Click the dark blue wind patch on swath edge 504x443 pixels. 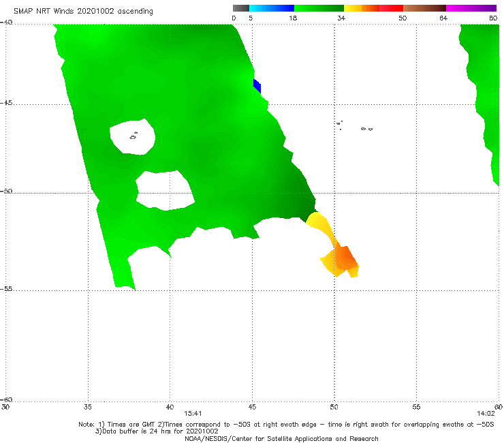point(257,86)
